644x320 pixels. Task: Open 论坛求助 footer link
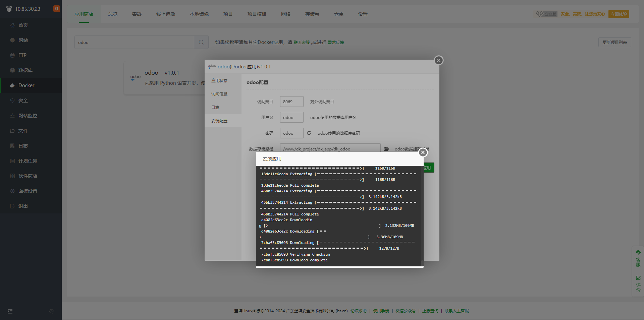point(358,311)
